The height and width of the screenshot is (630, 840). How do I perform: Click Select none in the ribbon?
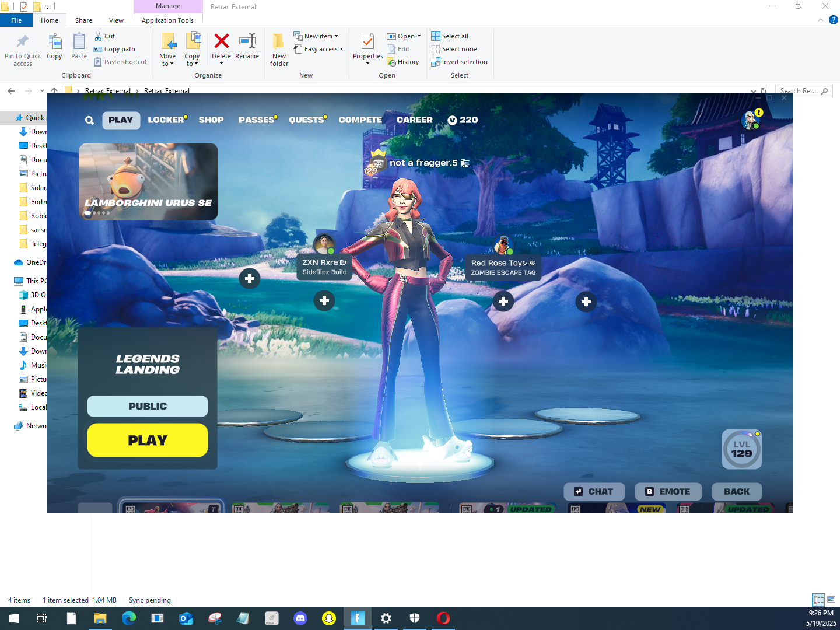[454, 49]
